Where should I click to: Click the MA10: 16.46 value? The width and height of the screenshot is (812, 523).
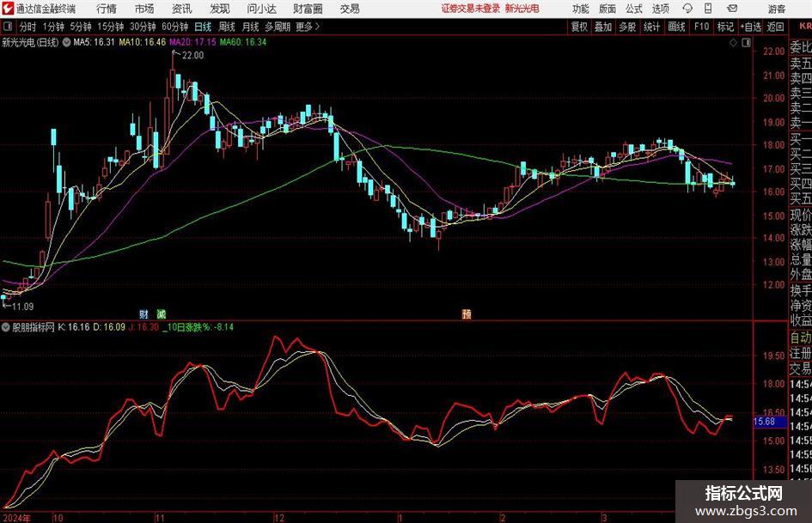[x=143, y=42]
